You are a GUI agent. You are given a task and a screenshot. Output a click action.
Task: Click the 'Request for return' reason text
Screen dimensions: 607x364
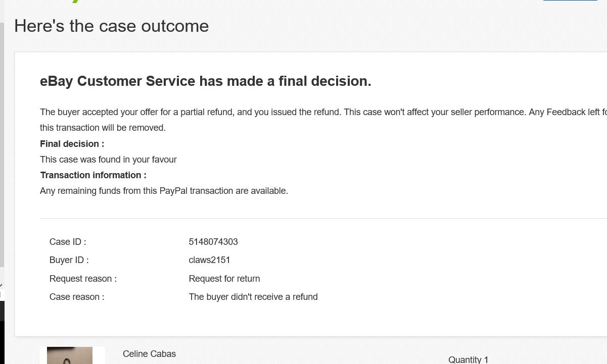tap(224, 279)
